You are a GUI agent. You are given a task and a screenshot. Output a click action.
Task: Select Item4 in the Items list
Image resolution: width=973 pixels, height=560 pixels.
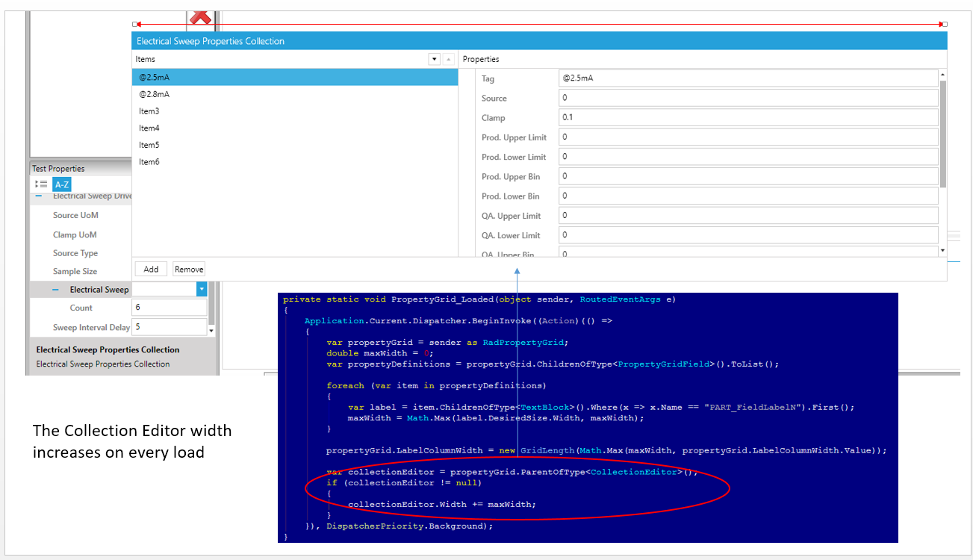tap(295, 128)
